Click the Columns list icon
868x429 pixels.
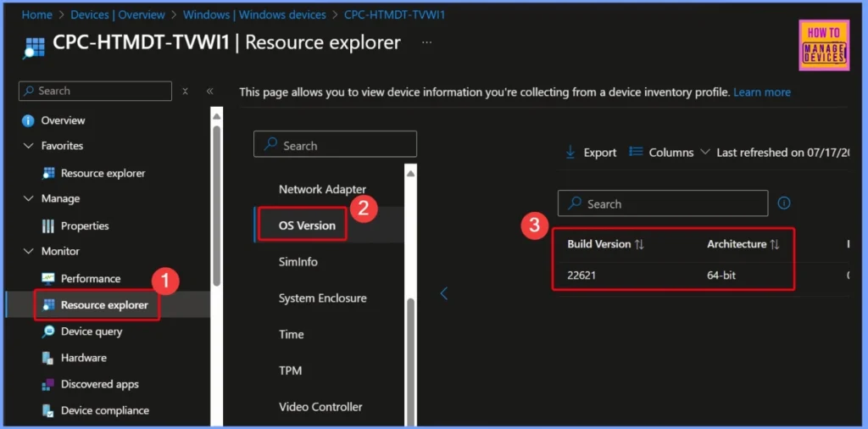pos(636,152)
